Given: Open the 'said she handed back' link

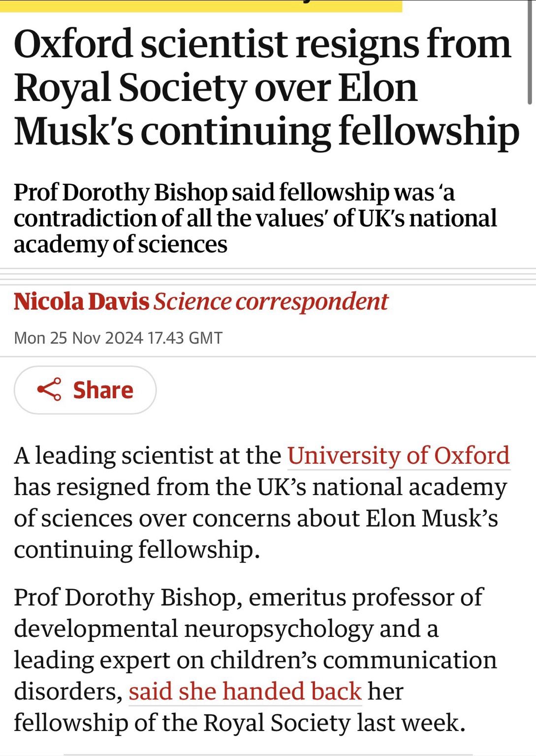Looking at the screenshot, I should [x=245, y=691].
